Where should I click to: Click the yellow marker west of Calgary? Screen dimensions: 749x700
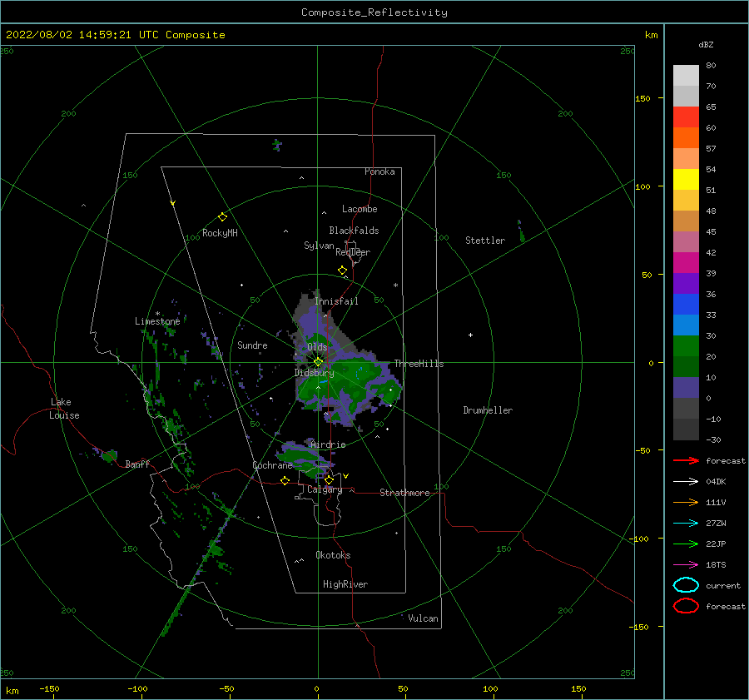point(285,481)
